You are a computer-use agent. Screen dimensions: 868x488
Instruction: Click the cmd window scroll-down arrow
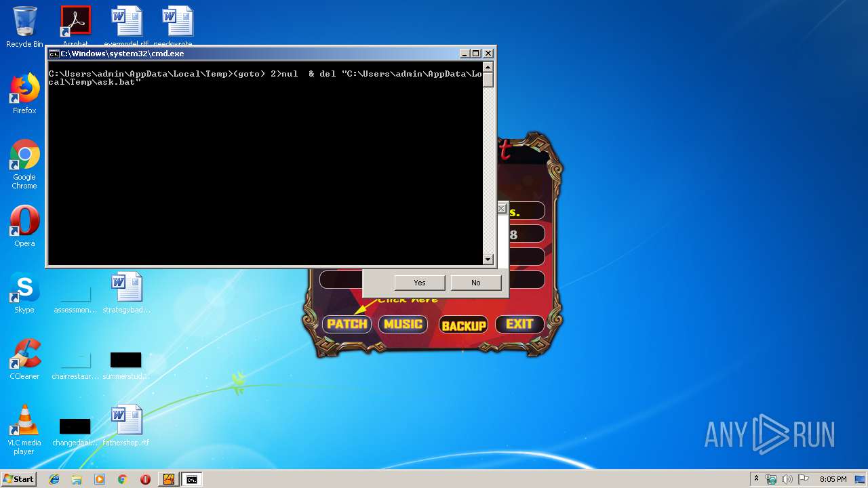point(488,259)
